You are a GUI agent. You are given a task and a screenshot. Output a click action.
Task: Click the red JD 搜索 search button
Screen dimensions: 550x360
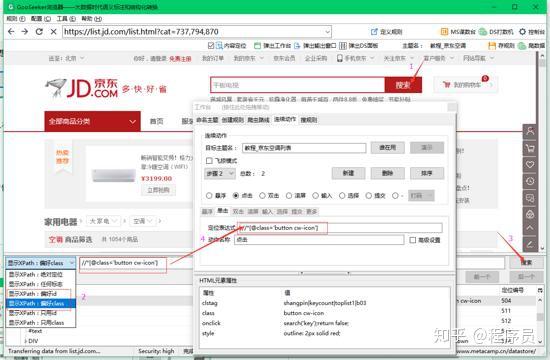pos(403,85)
